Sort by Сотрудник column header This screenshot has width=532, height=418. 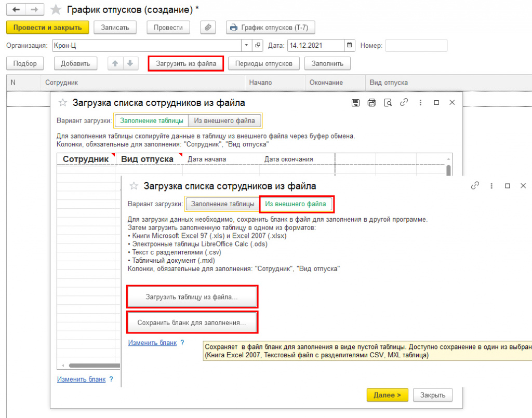(x=142, y=83)
